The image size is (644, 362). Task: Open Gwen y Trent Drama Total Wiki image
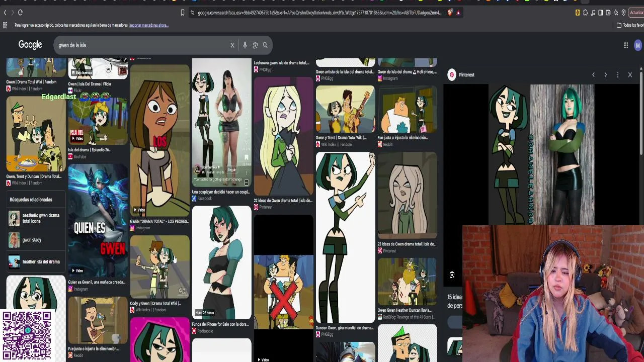pos(345,109)
